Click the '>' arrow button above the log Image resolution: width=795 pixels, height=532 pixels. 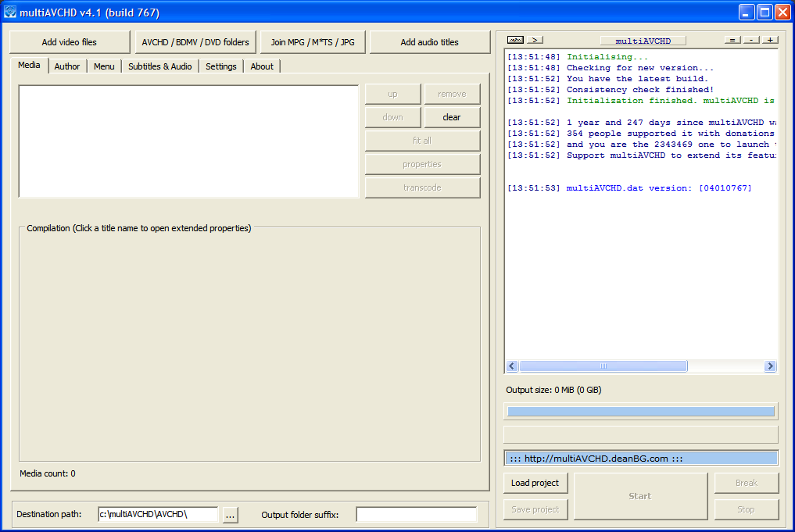[535, 40]
